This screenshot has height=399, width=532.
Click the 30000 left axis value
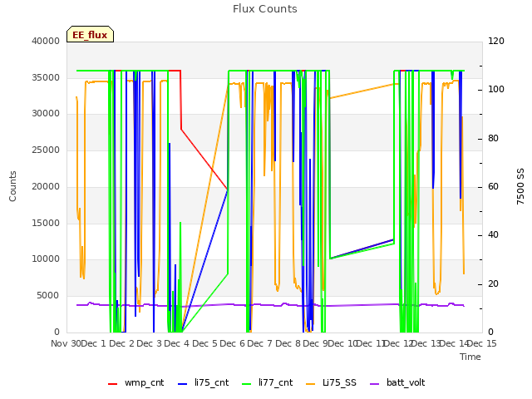[x=46, y=113]
